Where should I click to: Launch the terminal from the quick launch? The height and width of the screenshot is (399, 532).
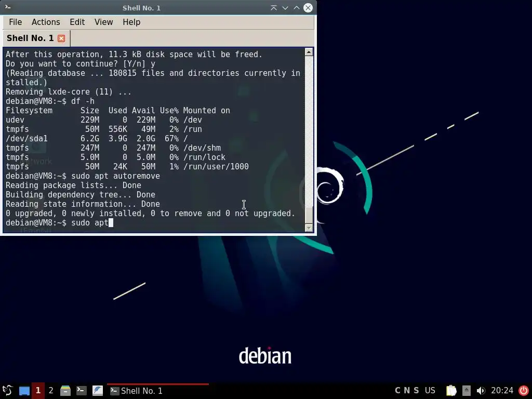pyautogui.click(x=81, y=391)
